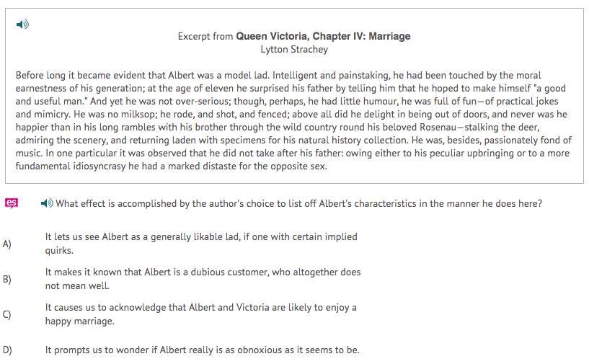
Task: Choose 'as obnoxious as it seems' answer
Action: 202,350
